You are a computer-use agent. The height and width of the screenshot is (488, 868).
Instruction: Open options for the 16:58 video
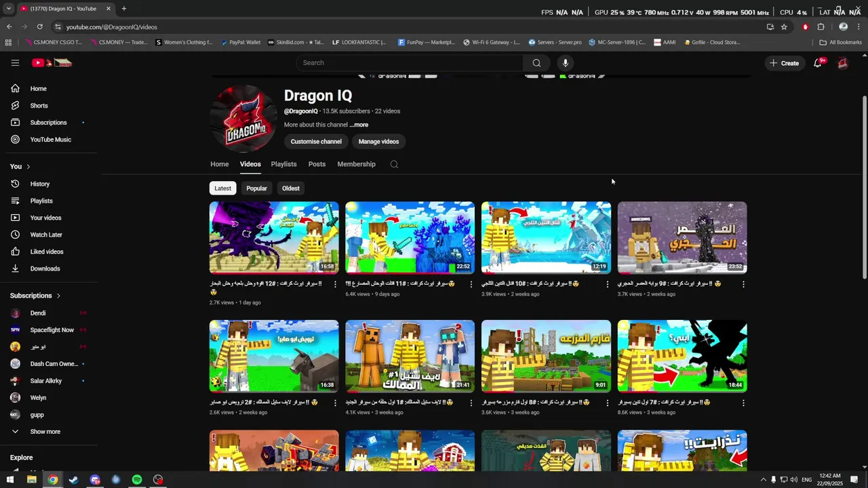point(335,284)
